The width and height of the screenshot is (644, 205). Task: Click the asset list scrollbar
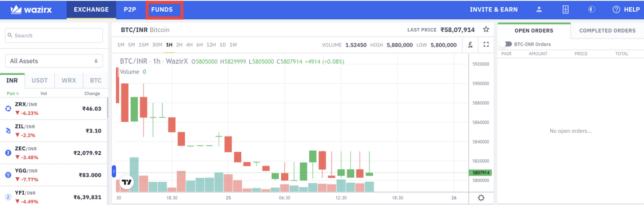tap(108, 107)
